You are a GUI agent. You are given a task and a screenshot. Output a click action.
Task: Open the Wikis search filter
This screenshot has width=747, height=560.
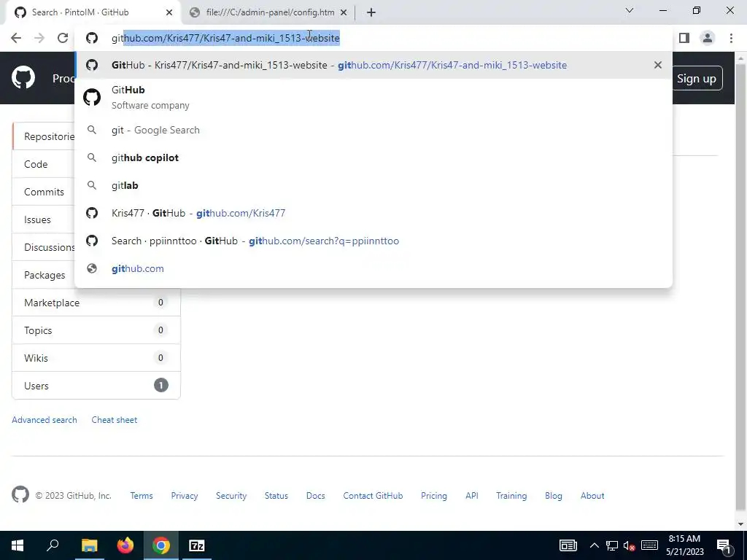point(96,357)
